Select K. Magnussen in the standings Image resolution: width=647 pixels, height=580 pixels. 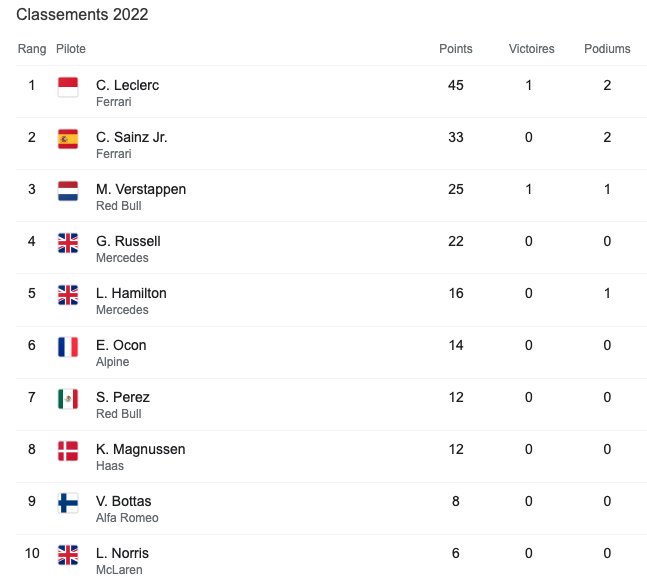(x=140, y=449)
